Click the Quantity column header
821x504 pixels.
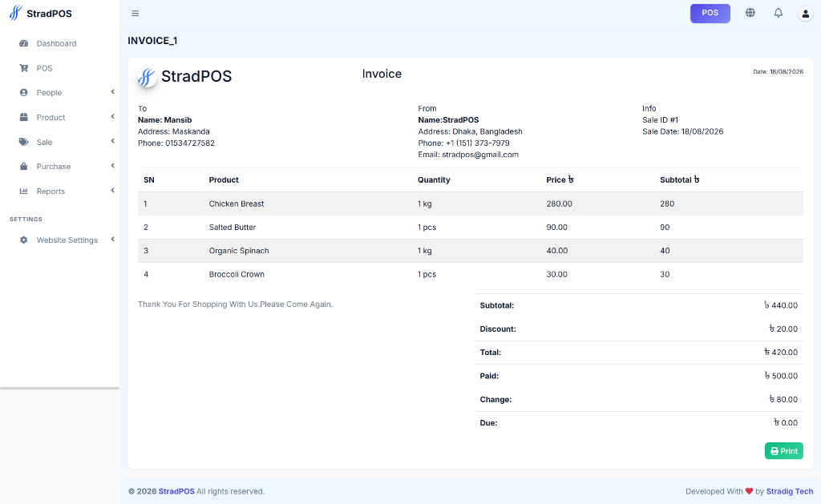(434, 179)
